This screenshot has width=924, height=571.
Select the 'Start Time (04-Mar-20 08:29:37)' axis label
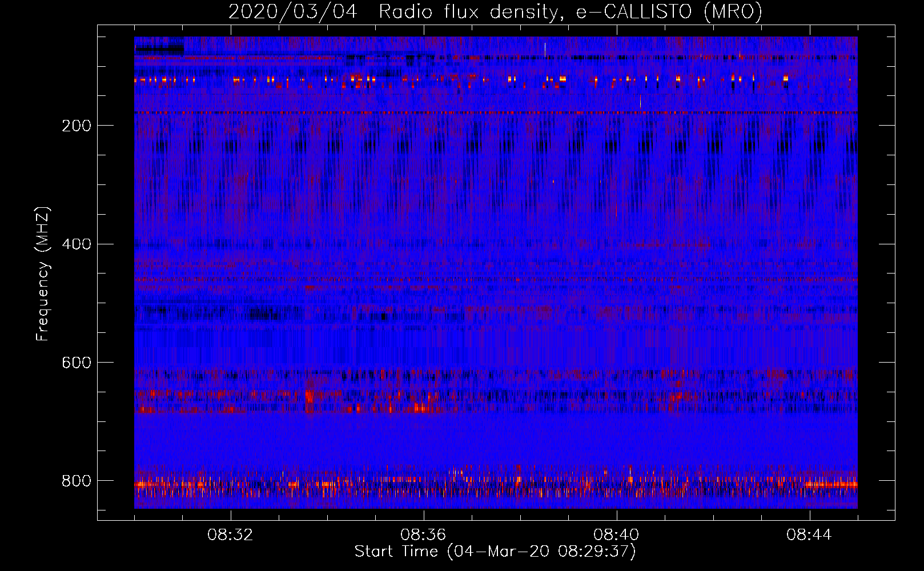click(495, 552)
